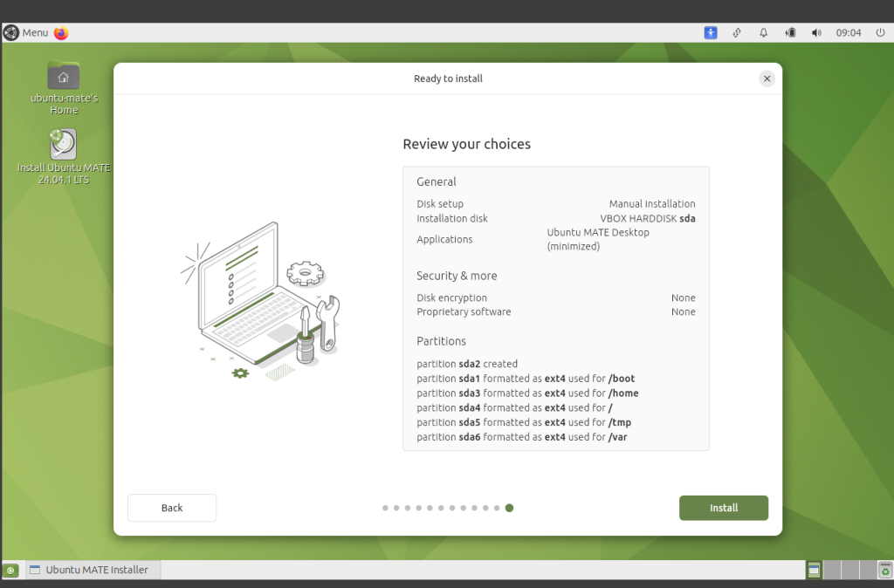Open the accessibility indicator icon
This screenshot has width=894, height=588.
(x=711, y=33)
